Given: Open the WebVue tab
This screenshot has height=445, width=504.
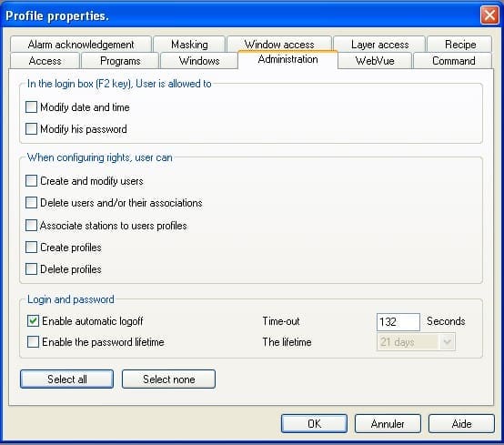Looking at the screenshot, I should (x=375, y=61).
